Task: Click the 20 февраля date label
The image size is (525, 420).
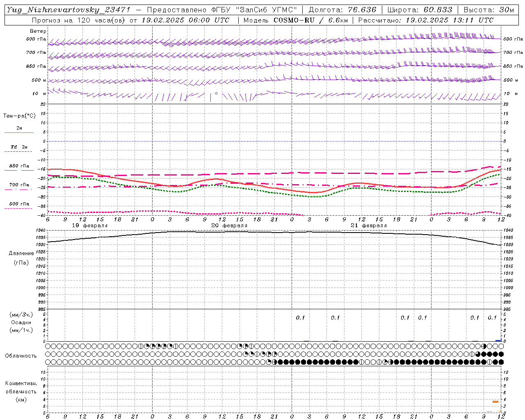Action: (x=229, y=226)
